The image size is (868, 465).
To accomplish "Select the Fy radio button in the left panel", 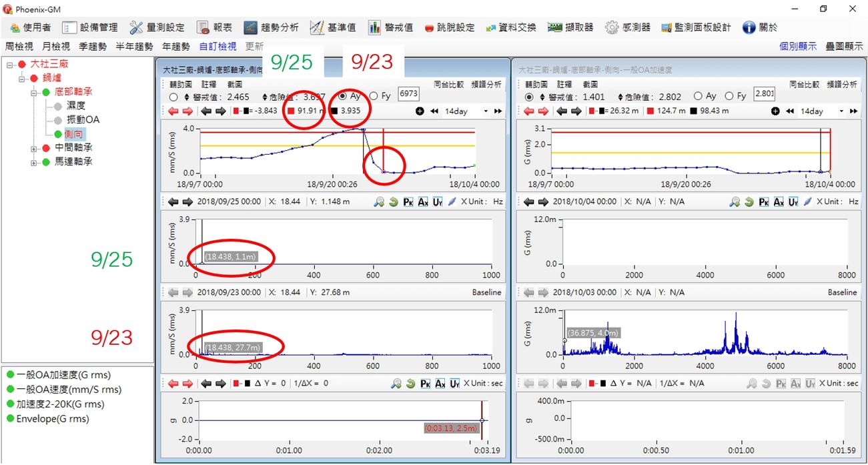I will click(374, 97).
